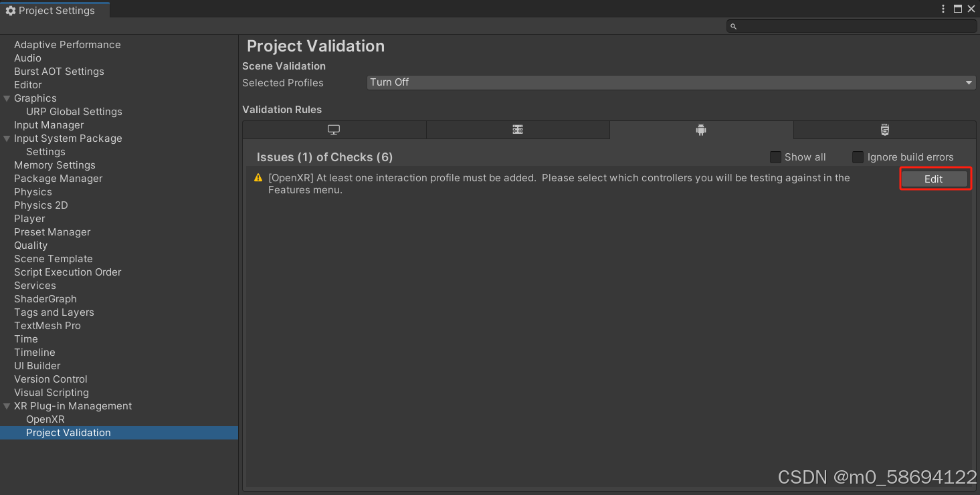Click the Project Settings gear icon
This screenshot has height=495, width=980.
[10, 10]
